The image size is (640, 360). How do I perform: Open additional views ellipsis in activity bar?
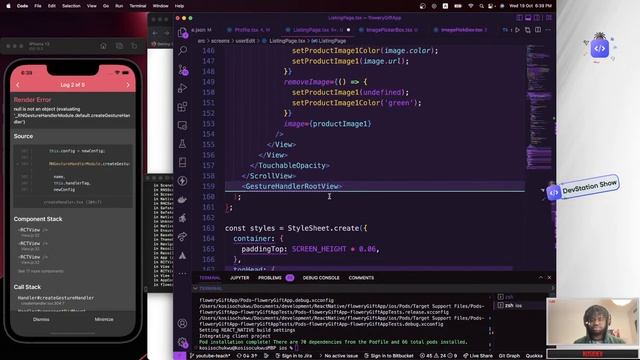(x=182, y=273)
